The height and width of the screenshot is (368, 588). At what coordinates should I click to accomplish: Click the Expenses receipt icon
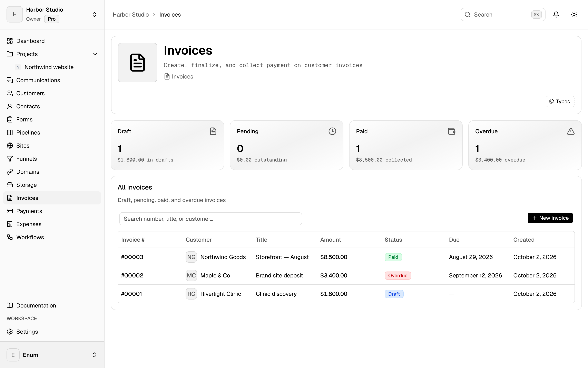[10, 224]
